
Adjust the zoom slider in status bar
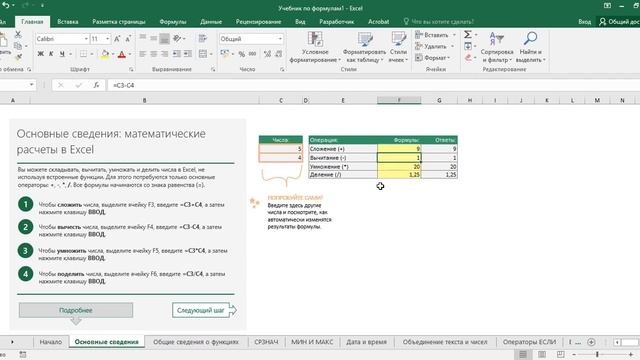(x=597, y=354)
